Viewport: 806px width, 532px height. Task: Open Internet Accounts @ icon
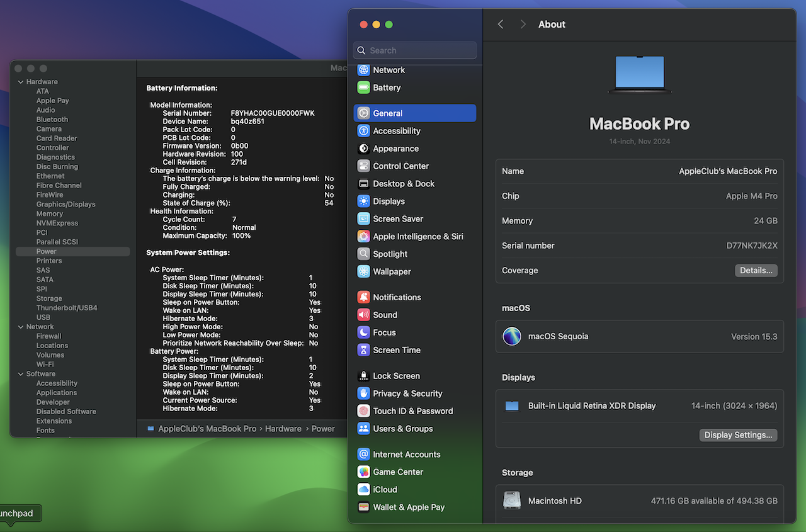coord(363,455)
